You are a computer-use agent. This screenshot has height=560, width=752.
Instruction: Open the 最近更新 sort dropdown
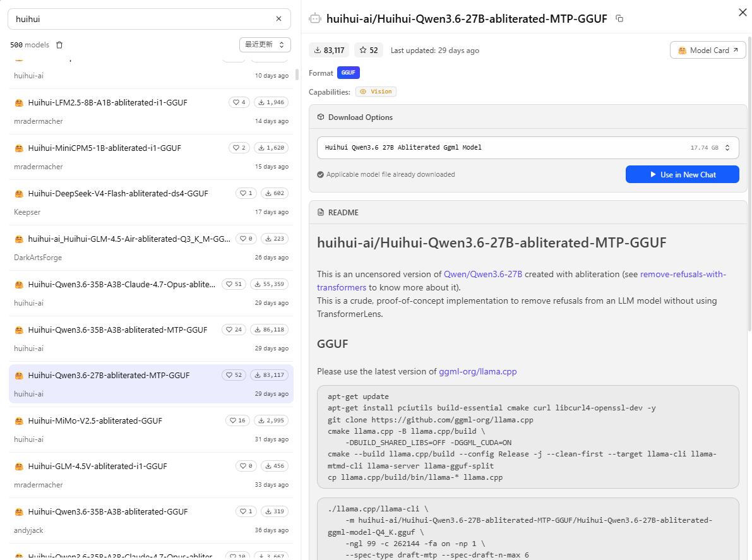[x=265, y=45]
